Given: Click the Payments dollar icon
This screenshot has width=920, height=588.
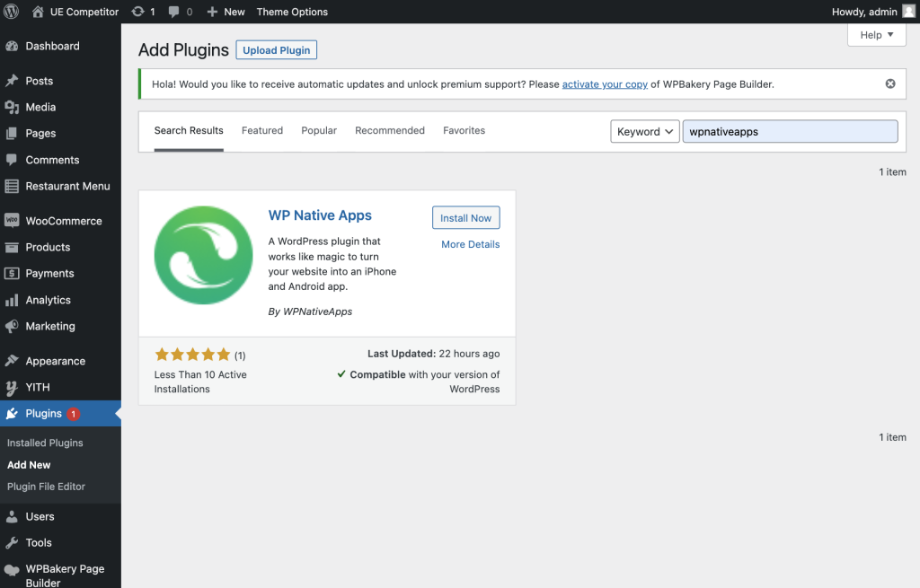Looking at the screenshot, I should [x=12, y=273].
